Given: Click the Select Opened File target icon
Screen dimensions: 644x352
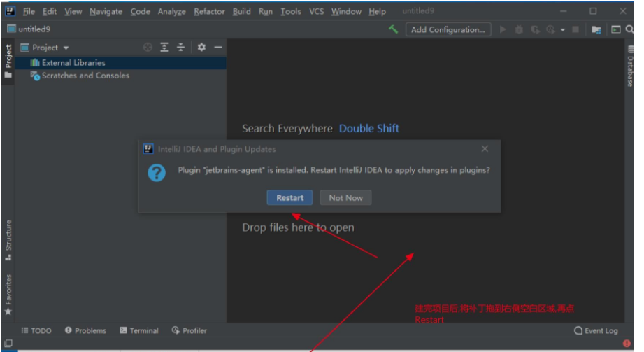Looking at the screenshot, I should [x=148, y=48].
